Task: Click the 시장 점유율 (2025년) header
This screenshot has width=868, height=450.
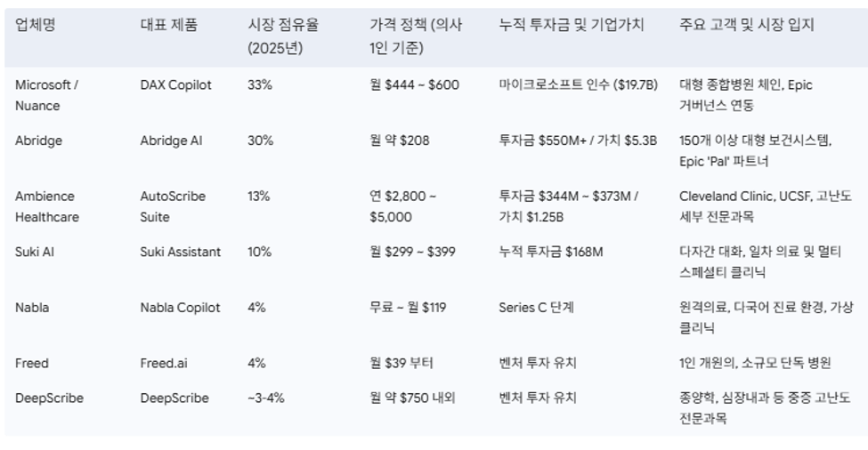Action: [283, 36]
